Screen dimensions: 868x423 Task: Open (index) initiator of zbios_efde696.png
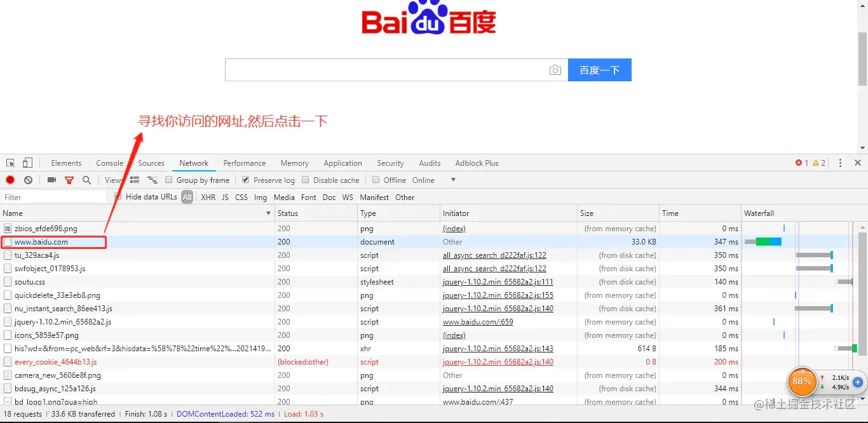pyautogui.click(x=454, y=229)
